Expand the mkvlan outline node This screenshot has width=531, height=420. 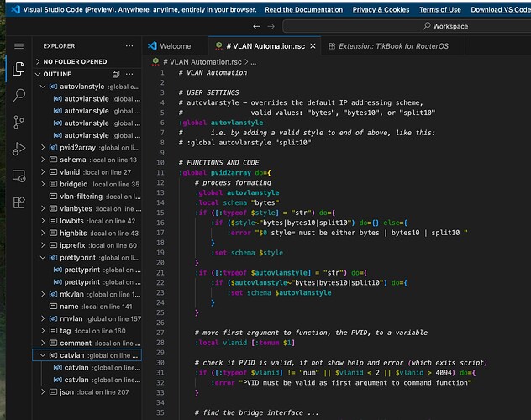tap(43, 294)
